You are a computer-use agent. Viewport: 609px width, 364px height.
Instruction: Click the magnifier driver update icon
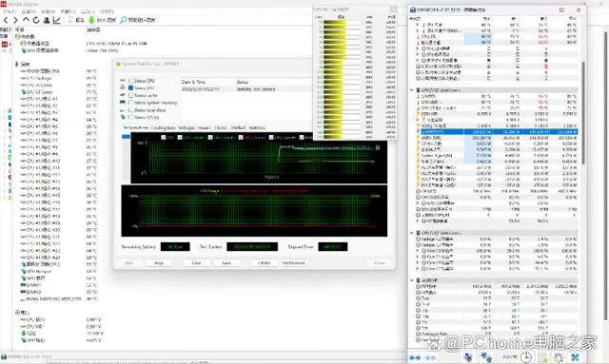(123, 20)
